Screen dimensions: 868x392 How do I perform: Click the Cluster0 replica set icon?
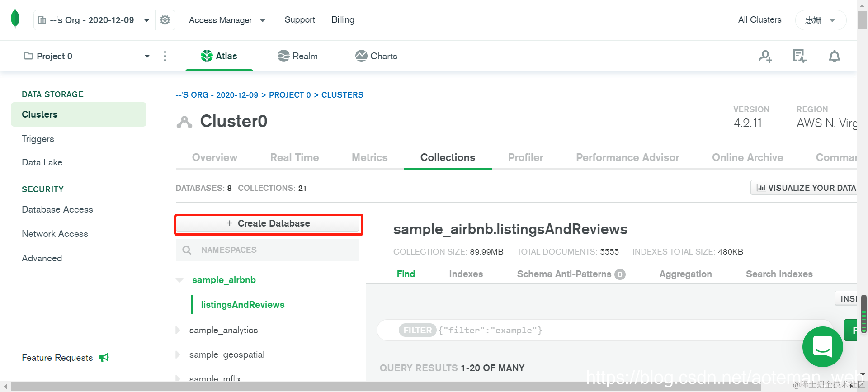point(184,122)
